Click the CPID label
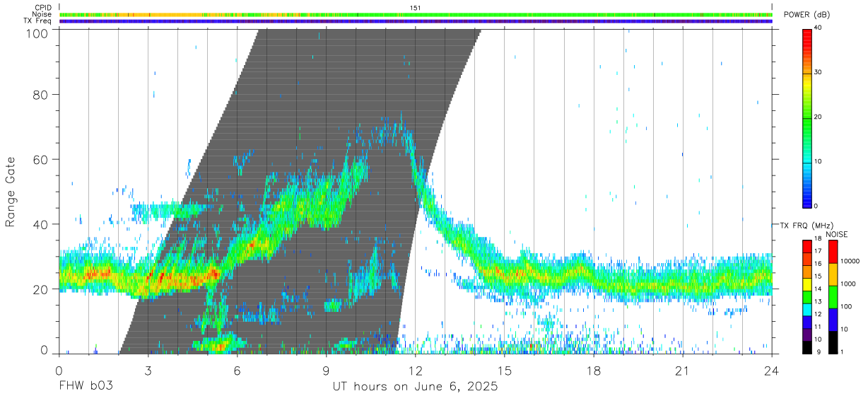The width and height of the screenshot is (868, 401). [42, 8]
